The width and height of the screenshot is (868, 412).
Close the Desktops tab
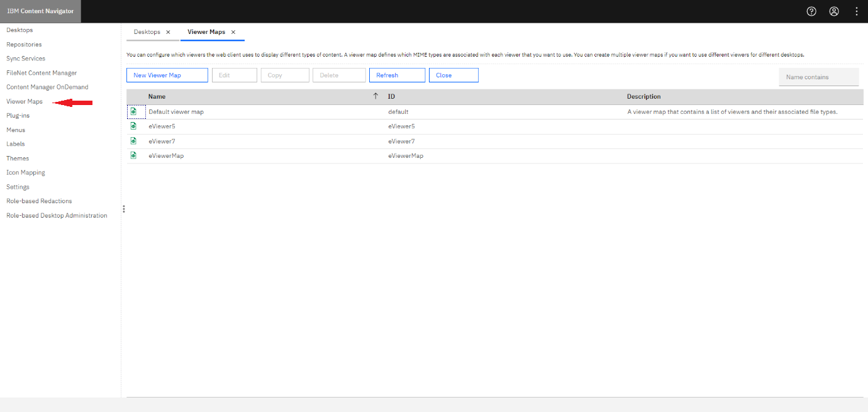point(167,32)
